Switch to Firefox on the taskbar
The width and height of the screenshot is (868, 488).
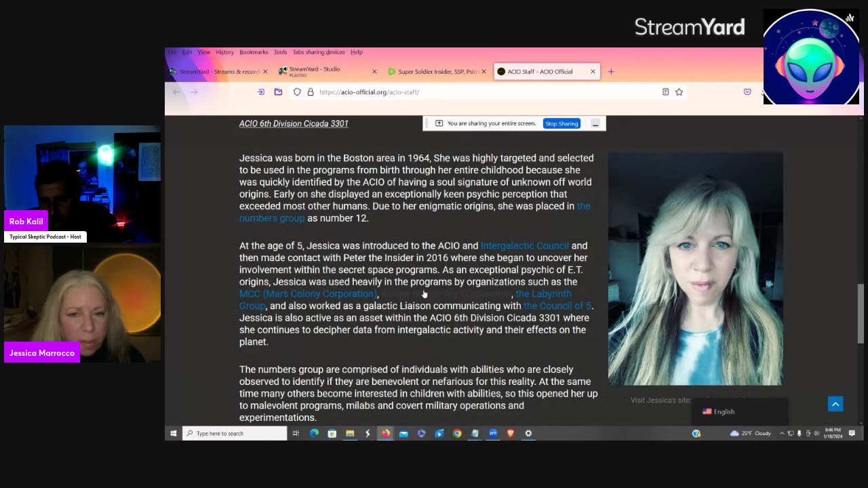click(x=386, y=433)
